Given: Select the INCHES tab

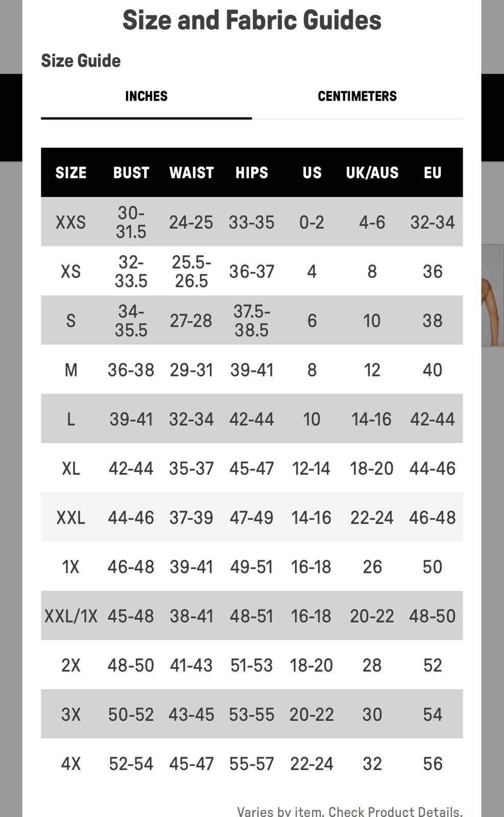Looking at the screenshot, I should coord(146,96).
